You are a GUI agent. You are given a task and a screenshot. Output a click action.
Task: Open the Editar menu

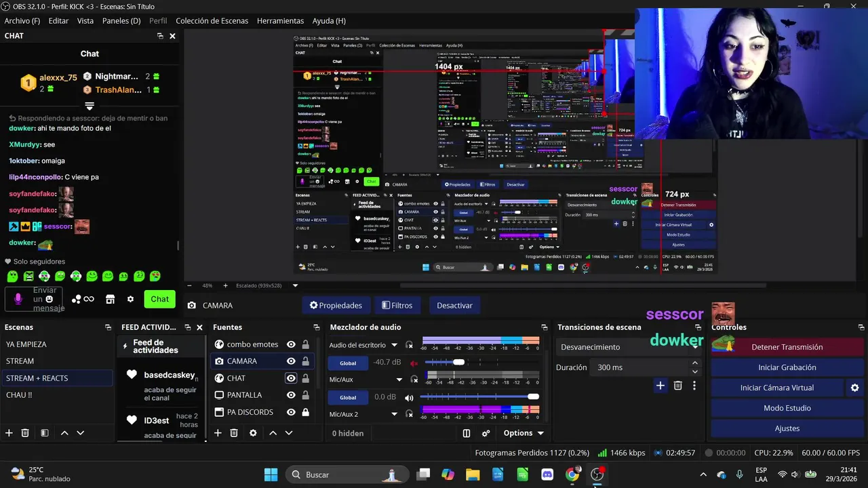pos(58,21)
